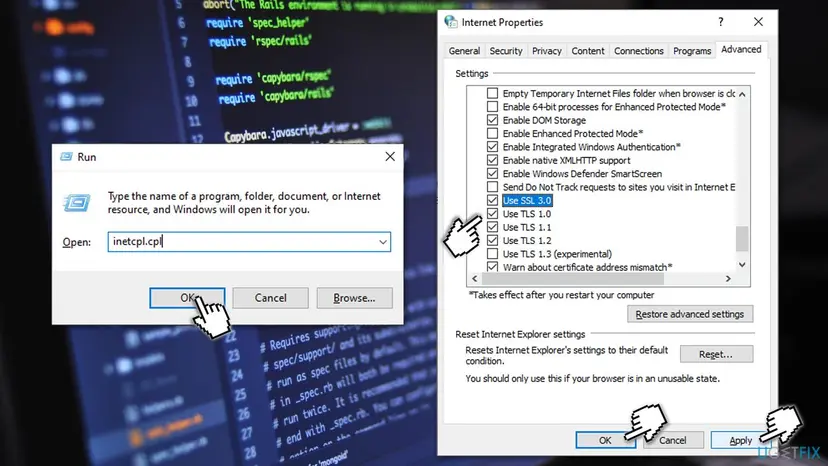
Task: Open the Run command history dropdown
Action: 383,242
